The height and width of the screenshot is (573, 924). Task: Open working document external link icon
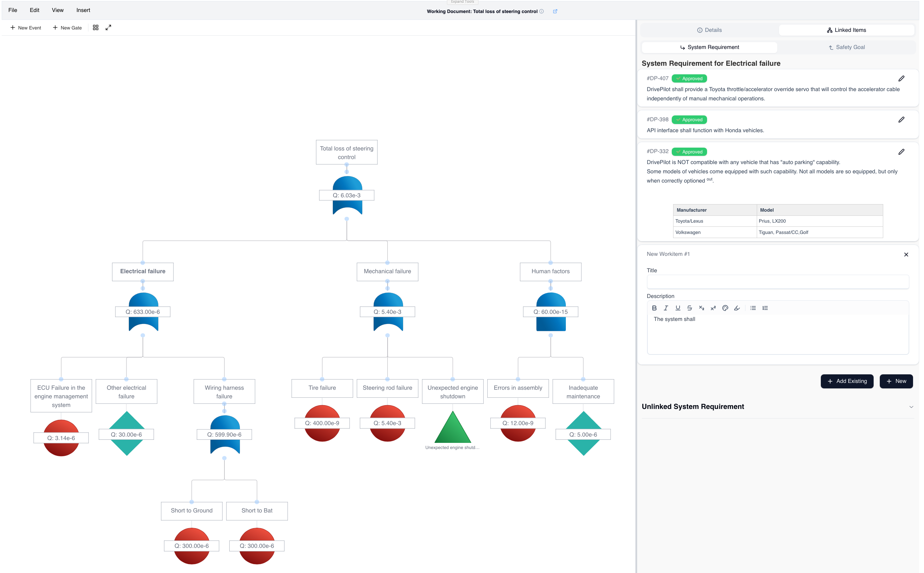(555, 11)
